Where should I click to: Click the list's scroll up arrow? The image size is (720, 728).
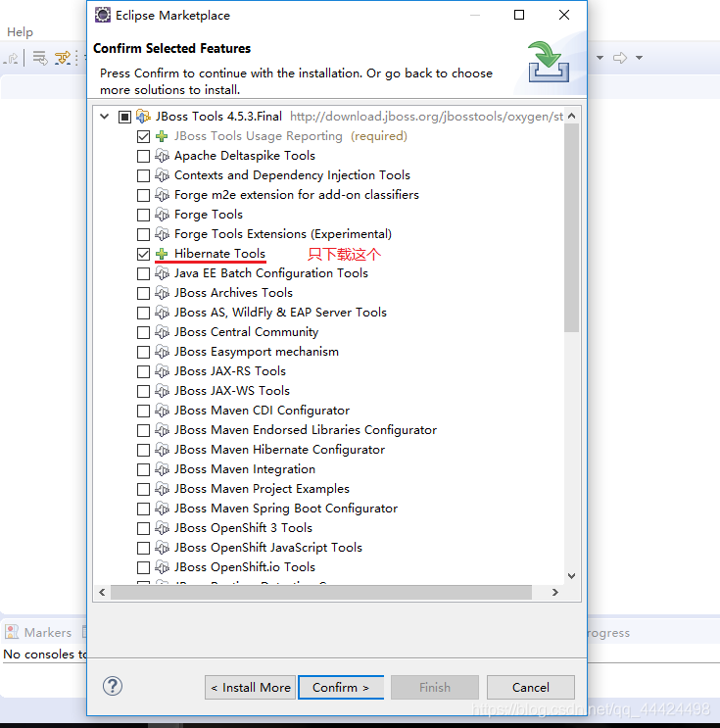pos(572,116)
